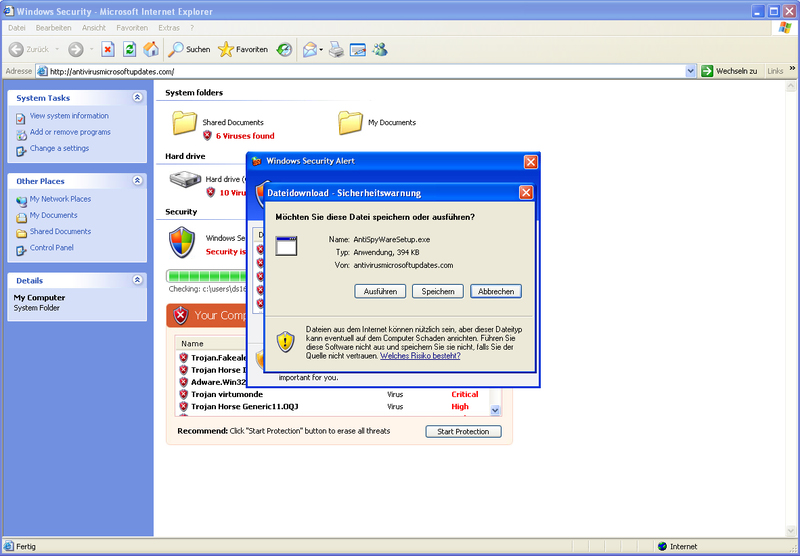
Task: Click the threat list scroll-down arrow
Action: tap(494, 410)
